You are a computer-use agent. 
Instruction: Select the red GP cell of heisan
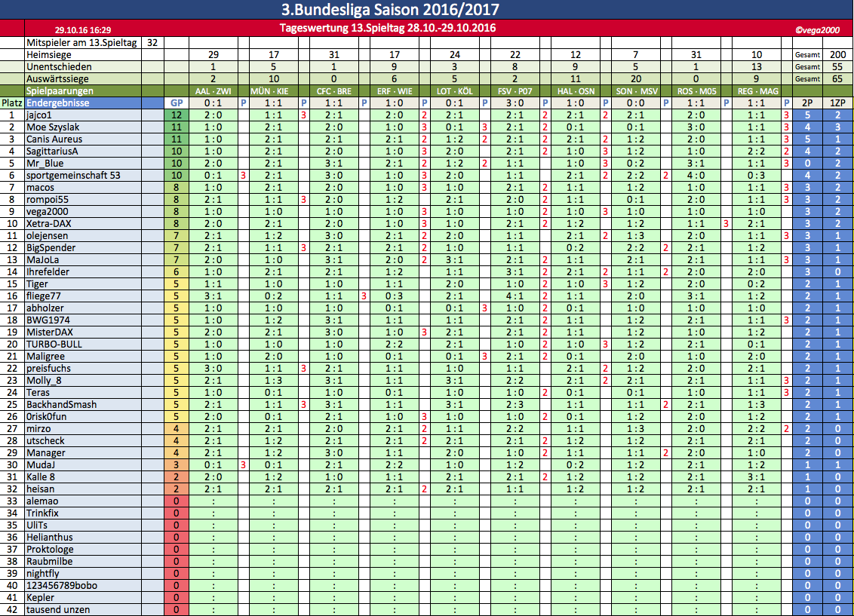pos(176,489)
